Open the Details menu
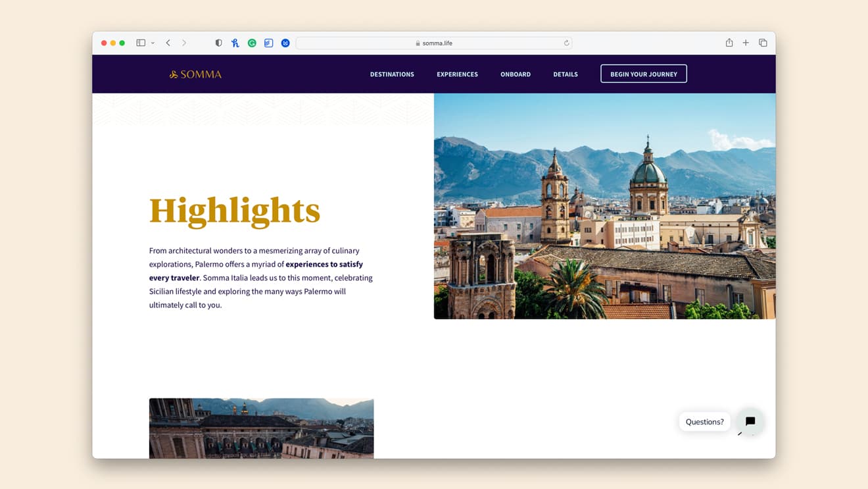The height and width of the screenshot is (489, 868). (566, 74)
